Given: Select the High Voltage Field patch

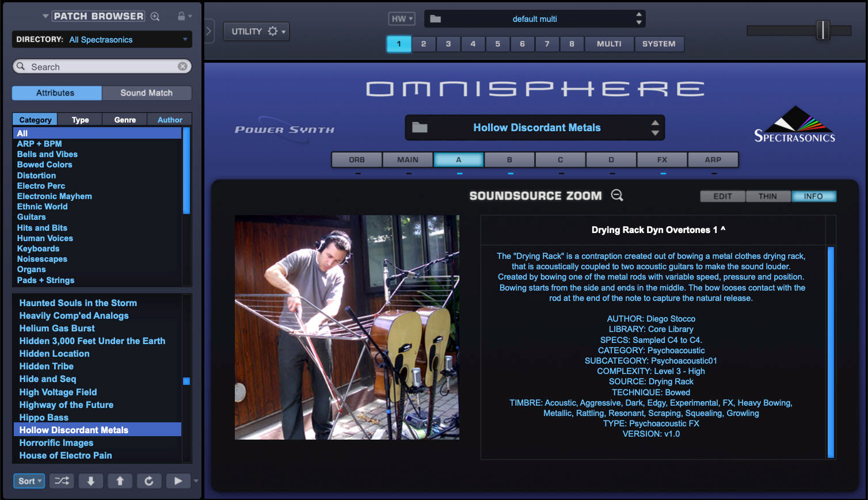Looking at the screenshot, I should 58,392.
